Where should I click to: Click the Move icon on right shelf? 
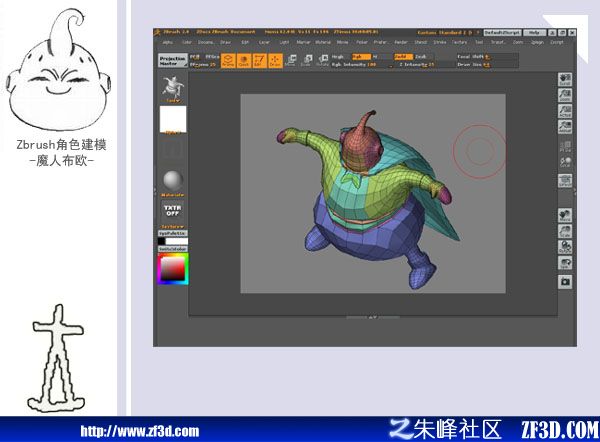coord(565,215)
